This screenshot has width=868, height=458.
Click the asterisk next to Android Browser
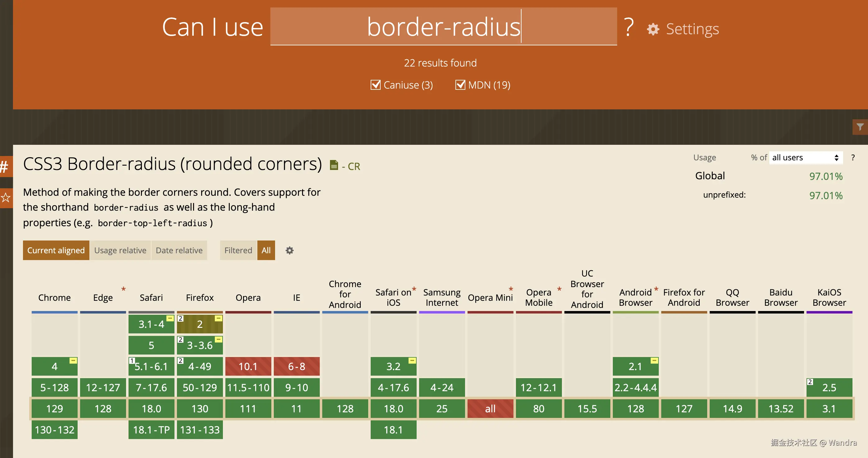point(656,289)
